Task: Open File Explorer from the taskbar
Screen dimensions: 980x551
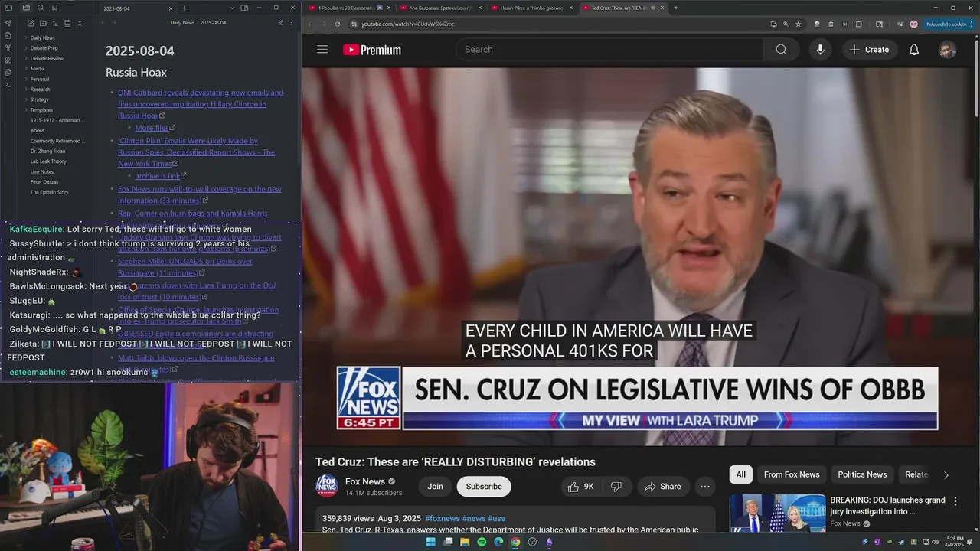Action: (465, 542)
